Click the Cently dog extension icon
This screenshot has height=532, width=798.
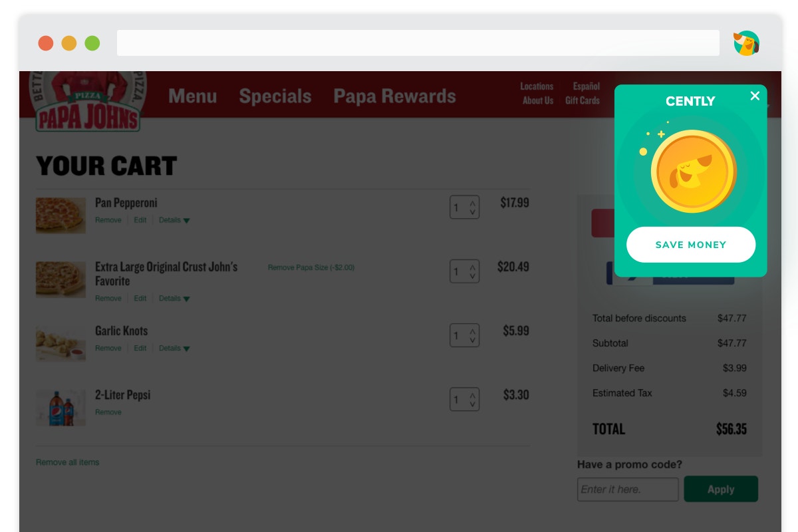(x=746, y=43)
